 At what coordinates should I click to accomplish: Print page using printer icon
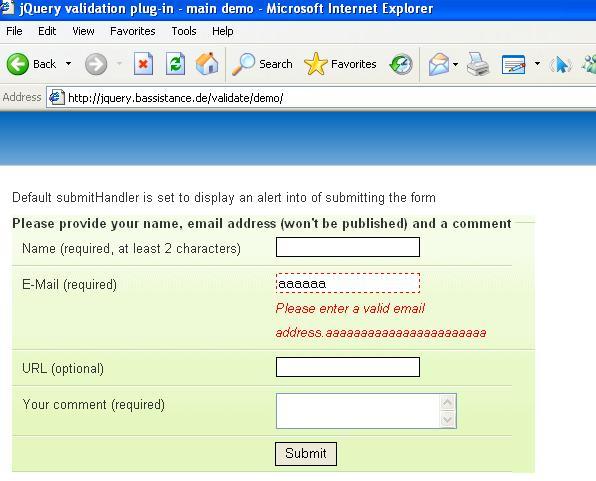pos(478,64)
